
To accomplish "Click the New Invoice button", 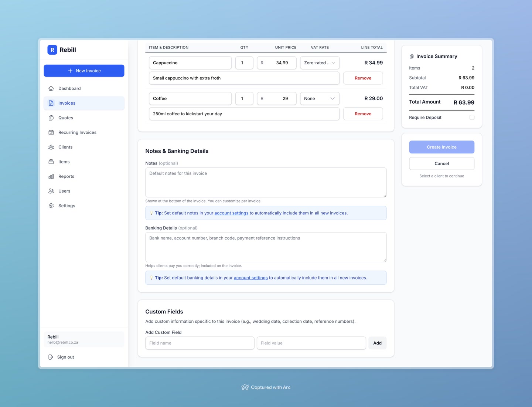I will click(84, 71).
